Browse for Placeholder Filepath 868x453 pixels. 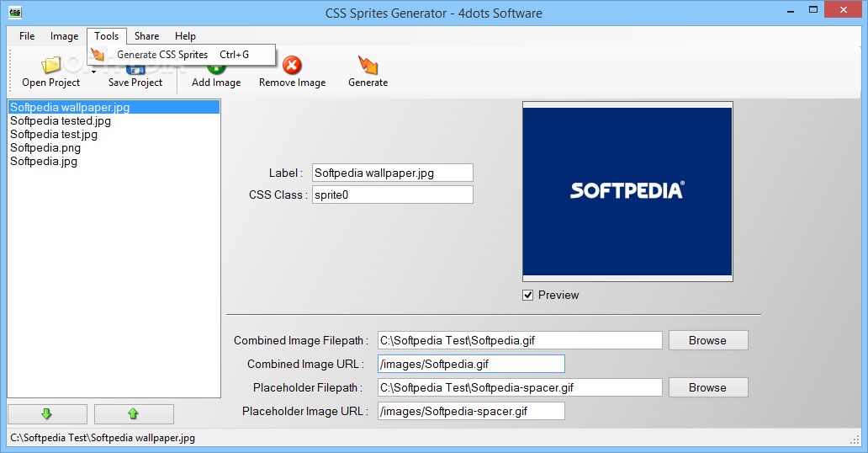[x=708, y=387]
